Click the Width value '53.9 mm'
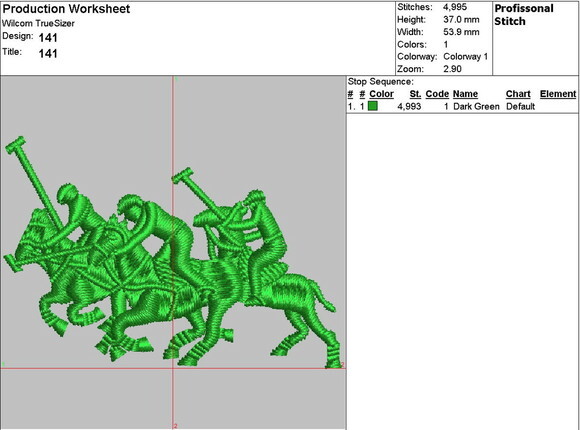Viewport: 580px width, 430px height. (x=461, y=32)
